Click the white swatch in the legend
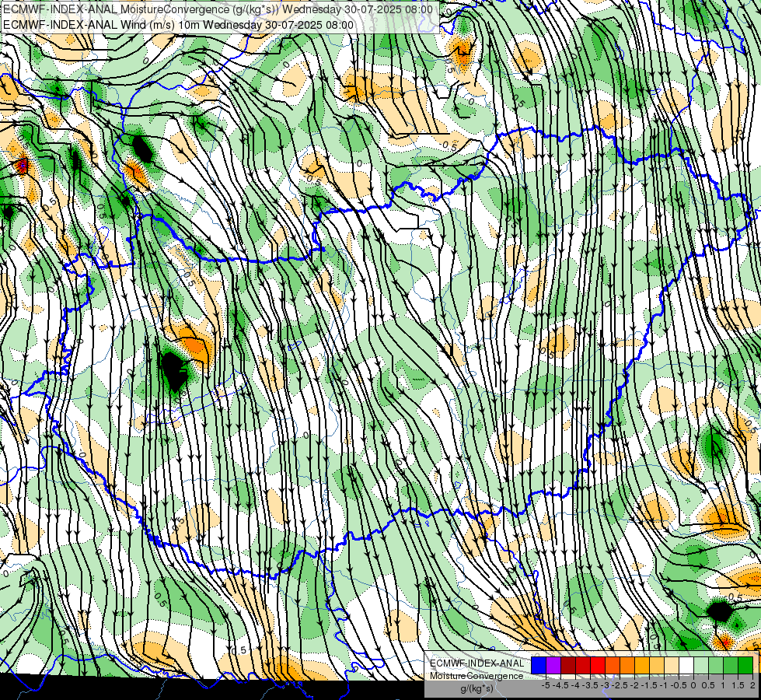This screenshot has height=700, width=761. pyautogui.click(x=686, y=665)
